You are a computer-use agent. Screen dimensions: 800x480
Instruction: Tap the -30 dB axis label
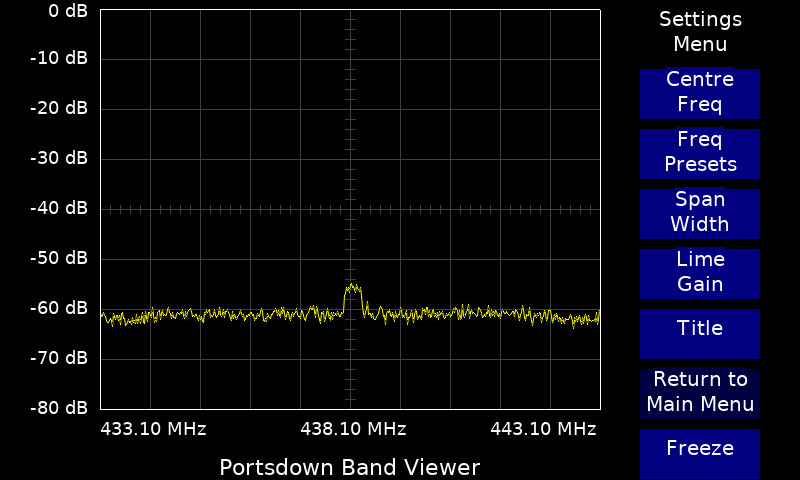[59, 158]
